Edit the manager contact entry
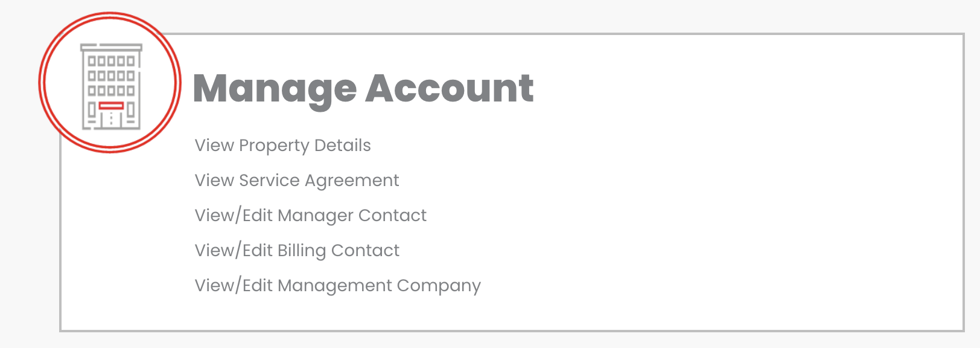The image size is (980, 348). point(310,216)
